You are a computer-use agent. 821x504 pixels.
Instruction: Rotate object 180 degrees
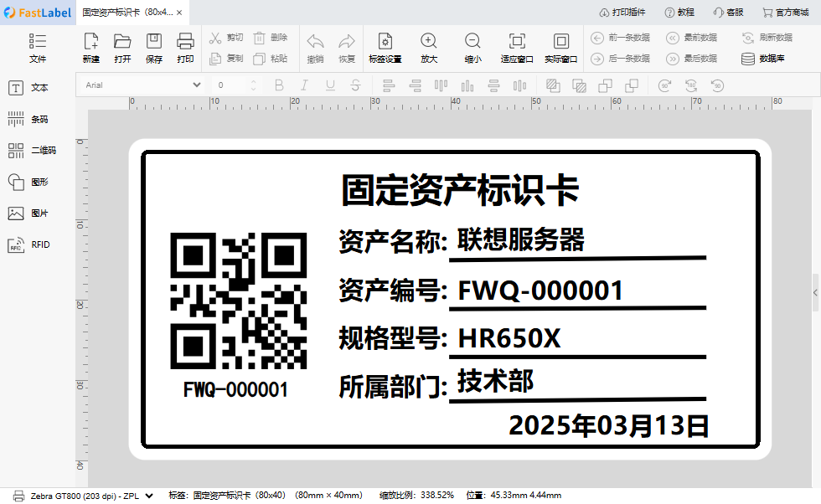pos(691,85)
